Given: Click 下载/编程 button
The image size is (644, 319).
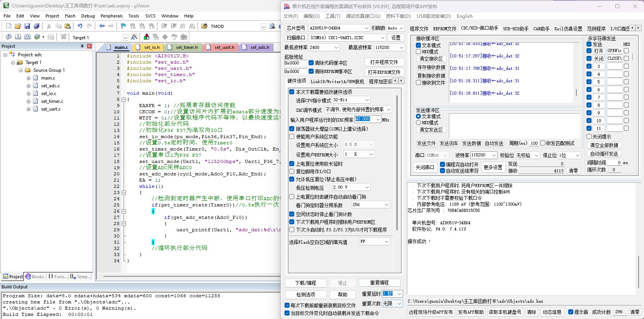Looking at the screenshot, I should point(306,283).
